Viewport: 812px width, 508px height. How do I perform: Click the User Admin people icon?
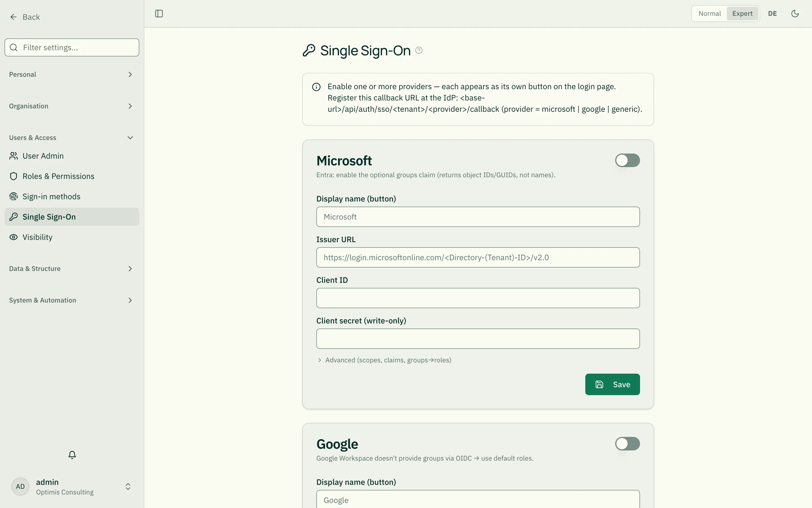pyautogui.click(x=14, y=156)
